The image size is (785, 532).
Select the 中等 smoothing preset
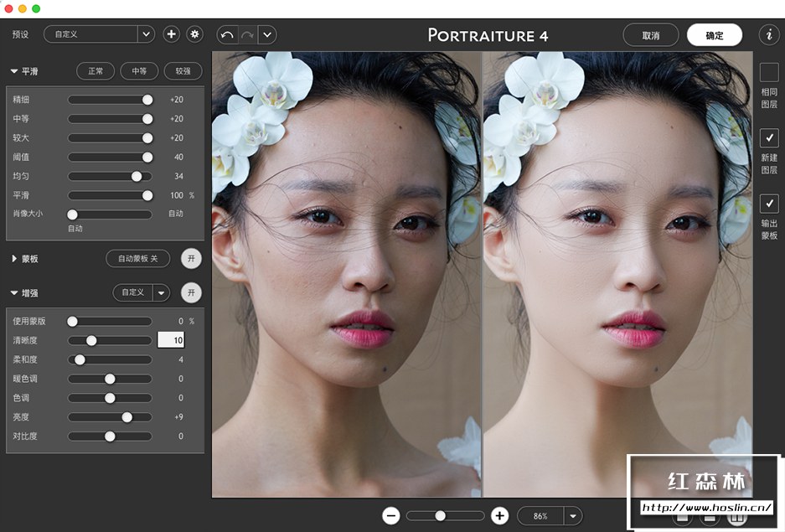coord(139,71)
